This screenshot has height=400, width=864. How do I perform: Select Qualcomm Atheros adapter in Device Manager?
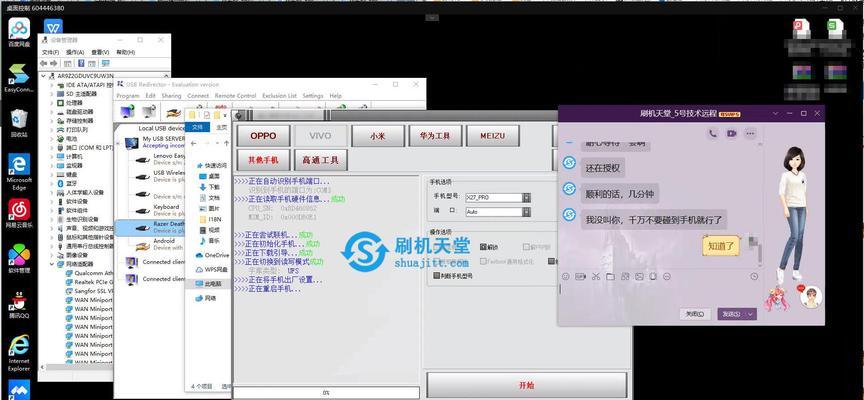click(88, 273)
